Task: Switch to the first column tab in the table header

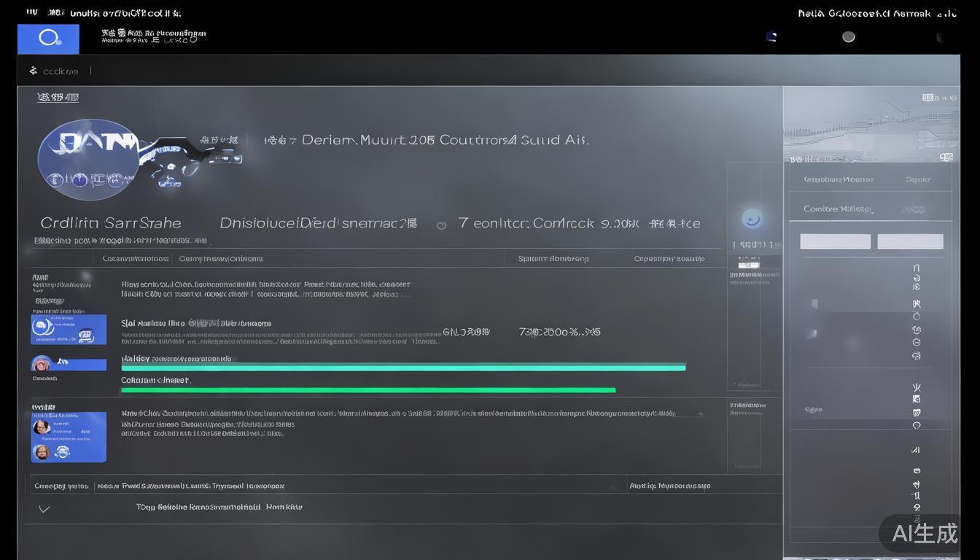Action: tap(136, 258)
